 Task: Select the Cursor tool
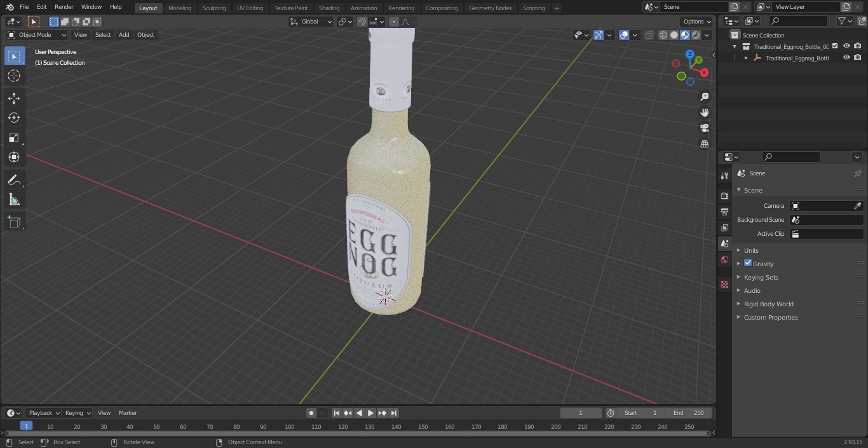click(14, 76)
